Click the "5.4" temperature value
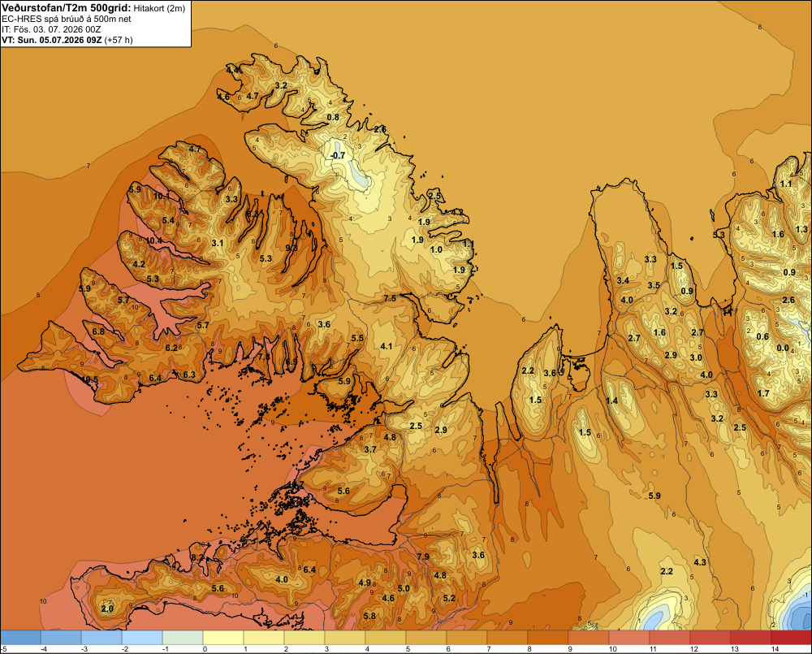812x654 pixels. coord(168,220)
